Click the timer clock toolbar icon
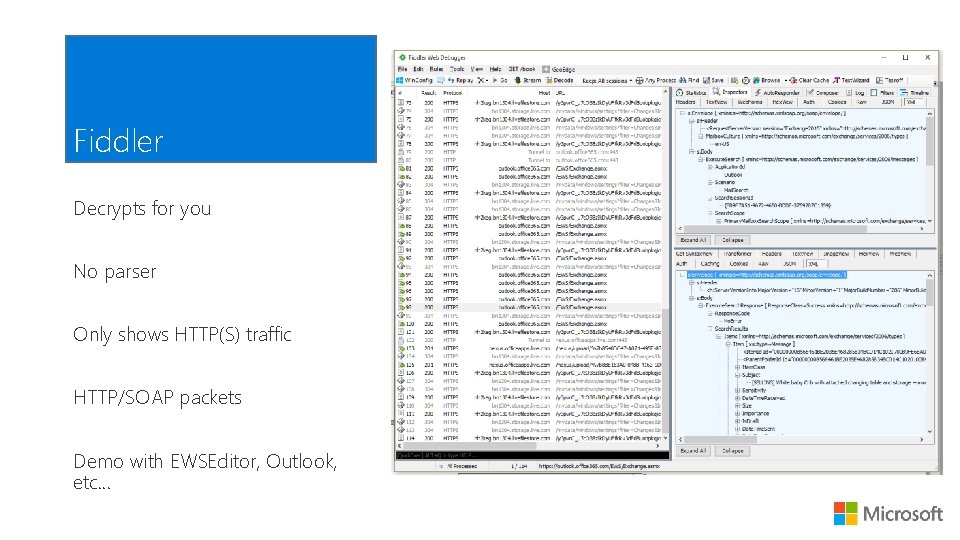Viewport: 960px width, 540px height. point(746,80)
